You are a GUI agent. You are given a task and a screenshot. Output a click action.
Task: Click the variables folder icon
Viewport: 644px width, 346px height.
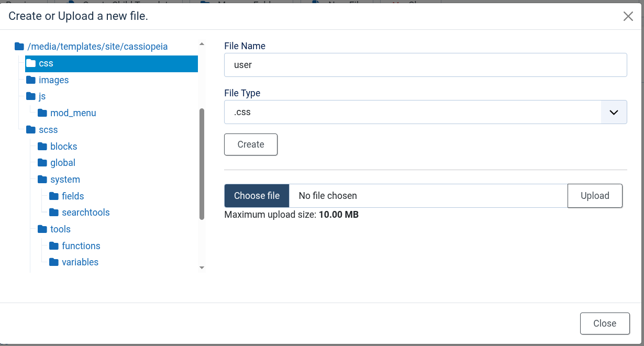54,262
